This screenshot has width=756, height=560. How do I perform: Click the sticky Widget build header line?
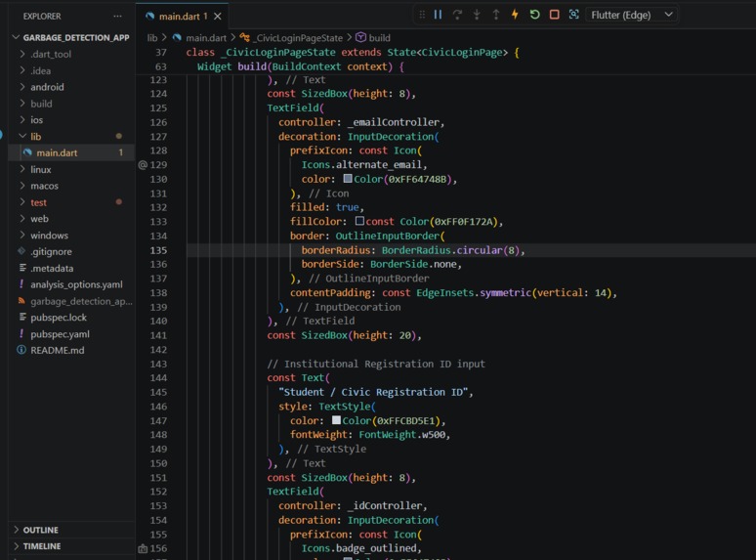pyautogui.click(x=301, y=66)
